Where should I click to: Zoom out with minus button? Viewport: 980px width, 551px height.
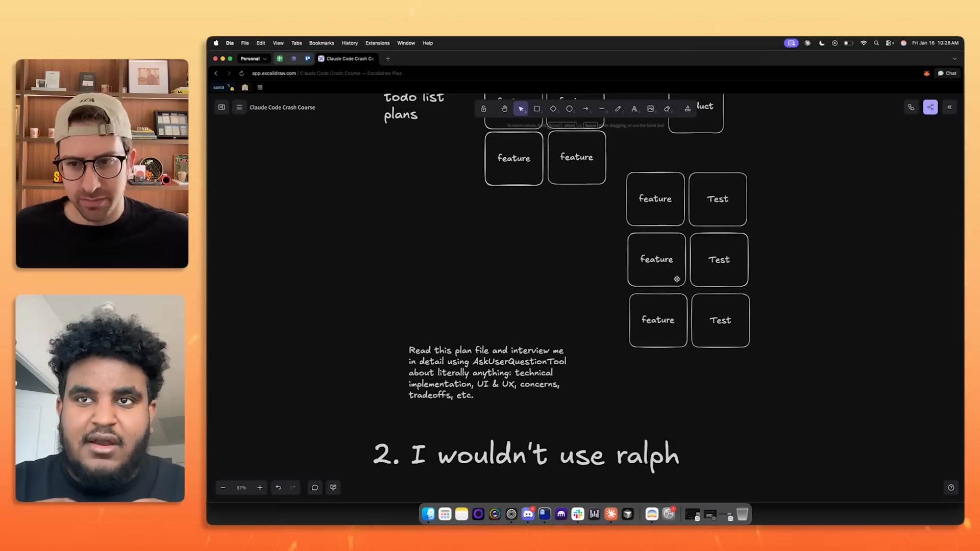223,488
